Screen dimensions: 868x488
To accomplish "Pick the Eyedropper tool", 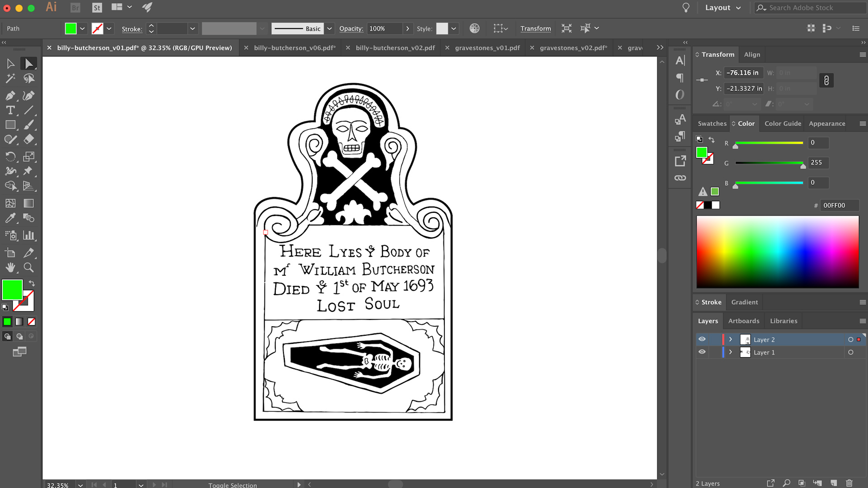I will tap(10, 218).
